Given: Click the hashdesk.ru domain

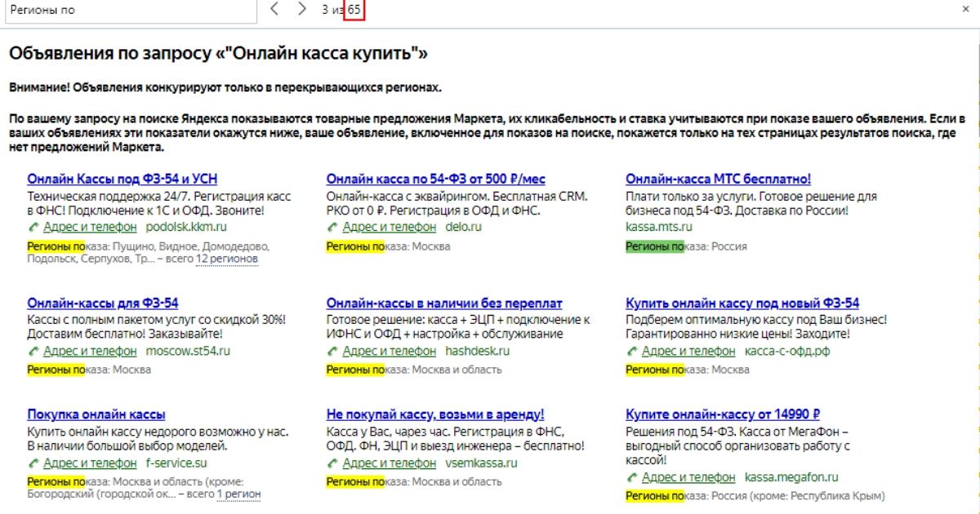Looking at the screenshot, I should [x=478, y=352].
